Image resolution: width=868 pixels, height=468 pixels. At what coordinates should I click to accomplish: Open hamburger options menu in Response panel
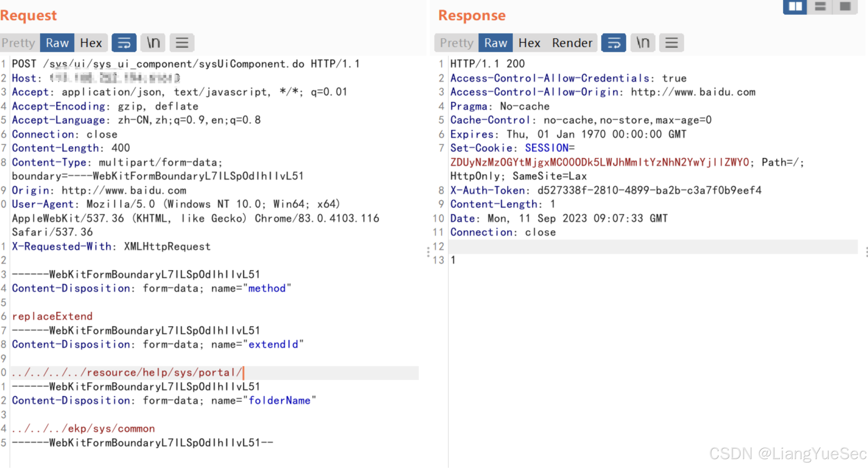pos(671,43)
